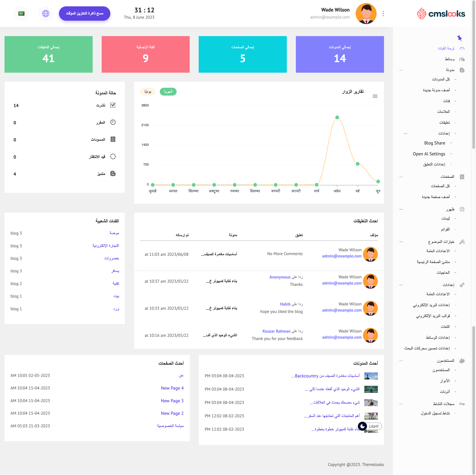The height and width of the screenshot is (475, 476).
Task: Open the three-dot user menu
Action: pyautogui.click(x=383, y=13)
